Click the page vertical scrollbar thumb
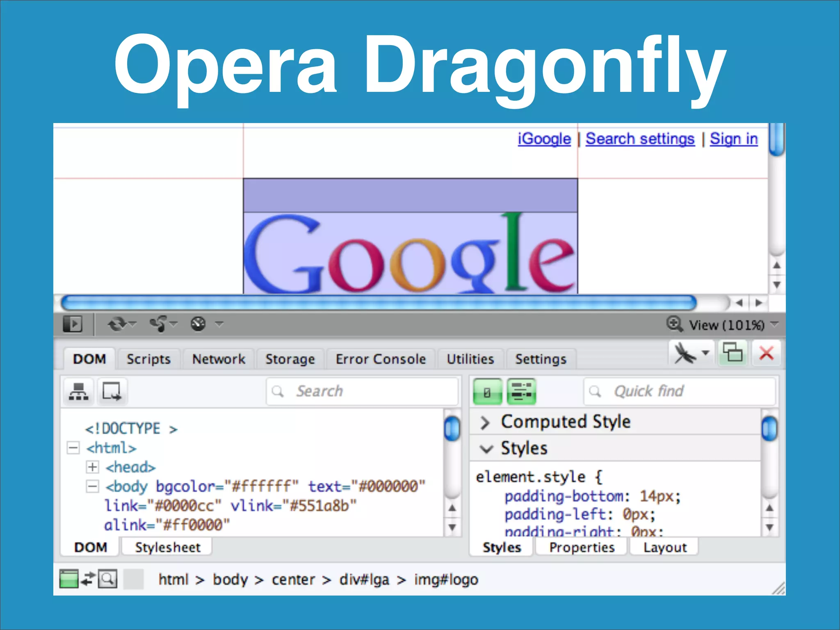This screenshot has width=840, height=630. pyautogui.click(x=777, y=139)
